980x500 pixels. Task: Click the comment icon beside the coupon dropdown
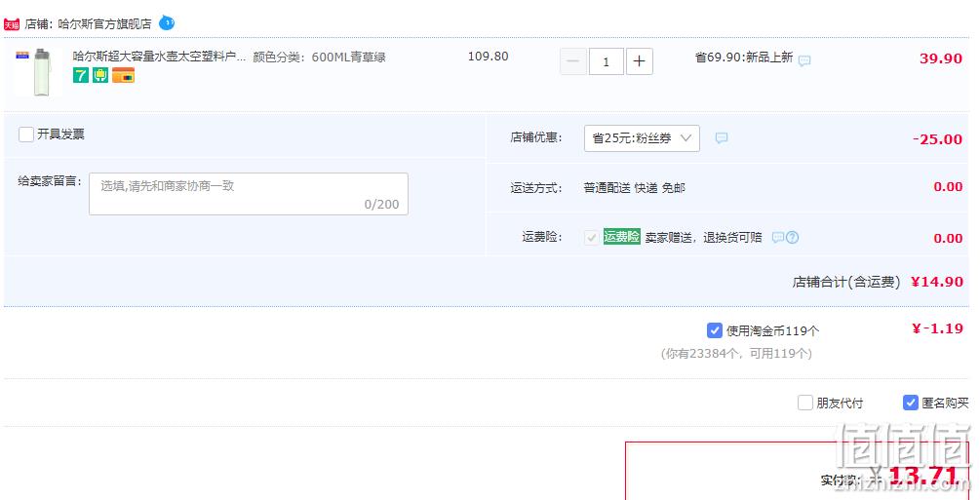(x=722, y=138)
